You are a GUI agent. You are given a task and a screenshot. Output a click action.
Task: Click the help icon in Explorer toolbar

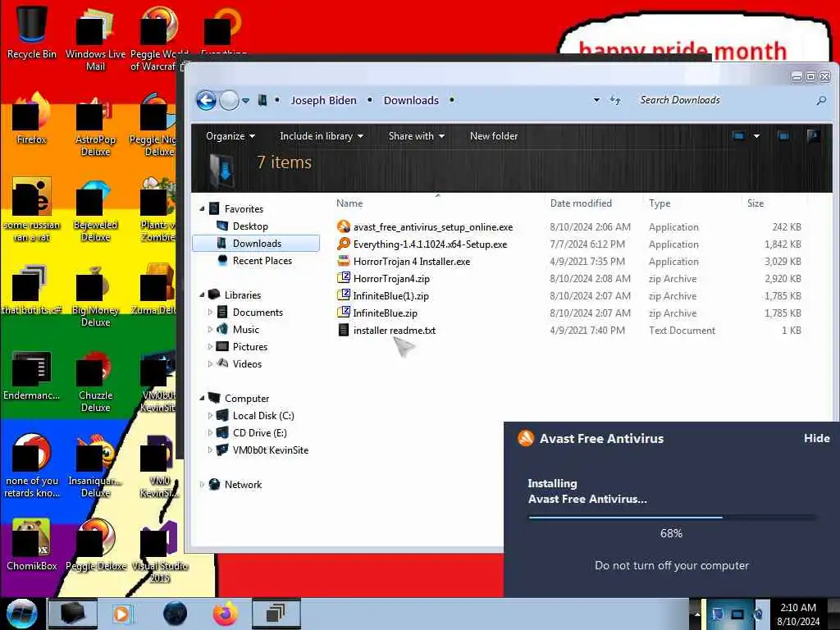(813, 136)
